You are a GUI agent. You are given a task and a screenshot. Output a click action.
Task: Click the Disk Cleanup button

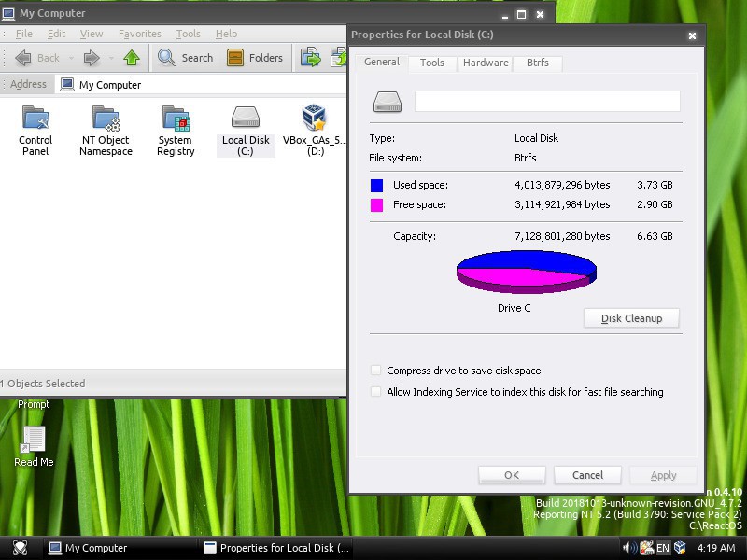tap(631, 318)
